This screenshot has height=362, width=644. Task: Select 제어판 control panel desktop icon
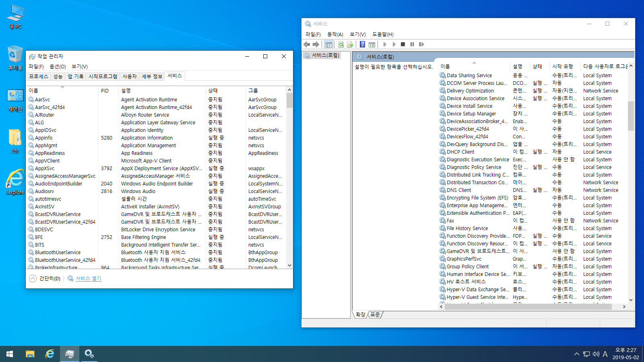tap(15, 101)
